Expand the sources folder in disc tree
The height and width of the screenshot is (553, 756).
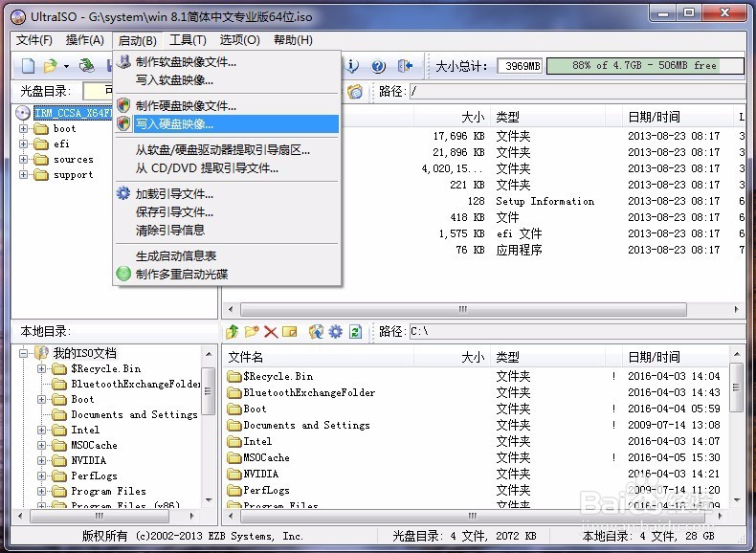coord(23,160)
